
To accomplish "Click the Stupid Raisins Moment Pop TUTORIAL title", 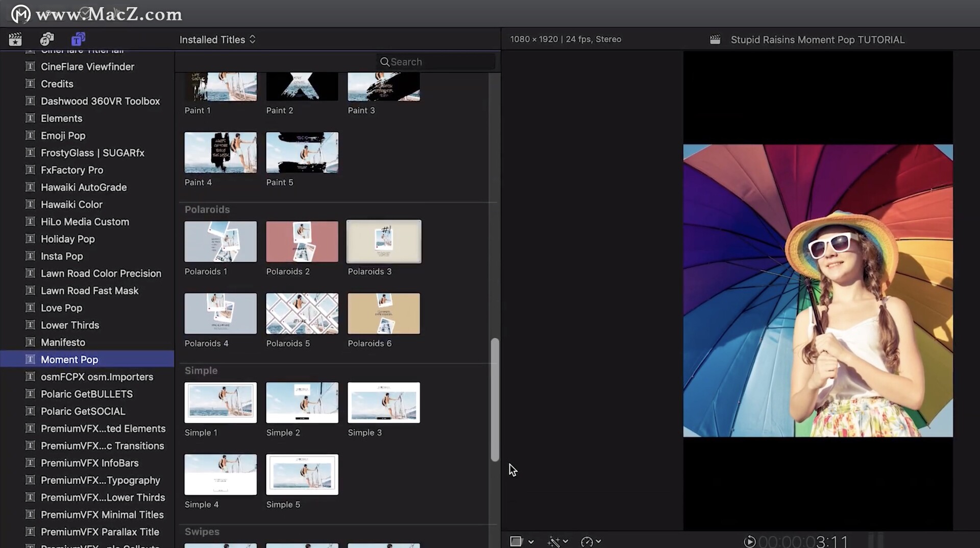I will pyautogui.click(x=818, y=40).
